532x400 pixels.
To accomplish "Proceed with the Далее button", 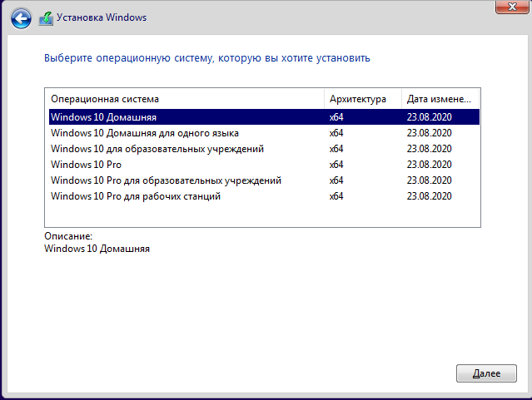I will pos(486,373).
